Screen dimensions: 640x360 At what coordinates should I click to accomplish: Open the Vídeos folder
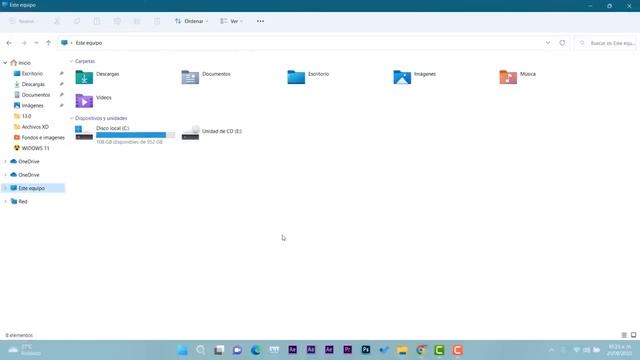pyautogui.click(x=93, y=100)
